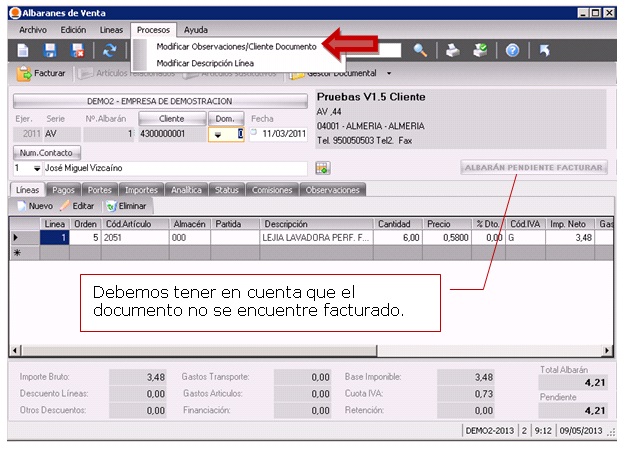The width and height of the screenshot is (627, 450).
Task: Click the printer icon in toolbar
Action: (x=452, y=50)
